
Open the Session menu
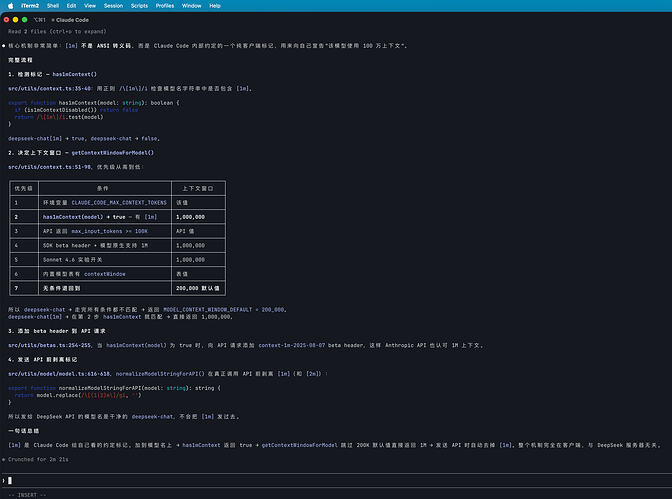[x=113, y=6]
